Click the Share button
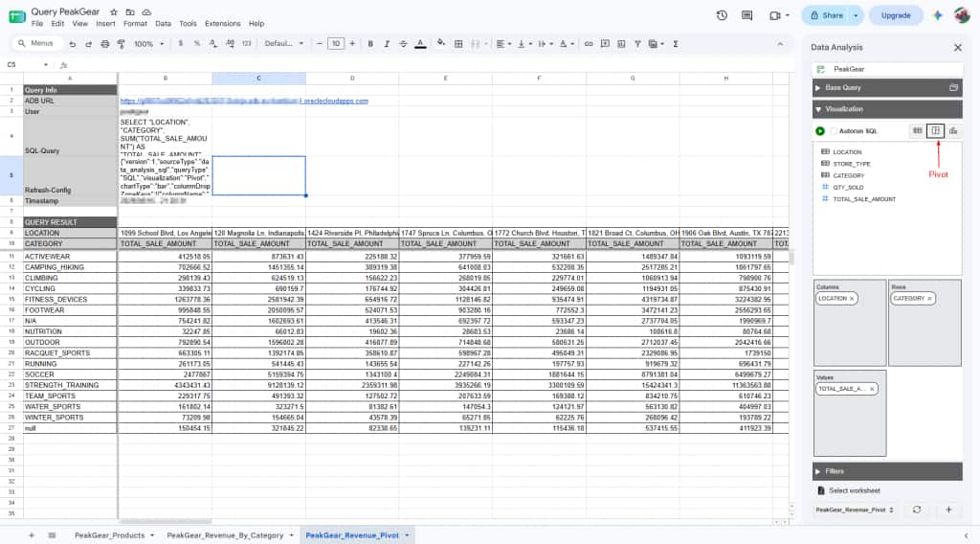This screenshot has width=980, height=544. tap(827, 15)
